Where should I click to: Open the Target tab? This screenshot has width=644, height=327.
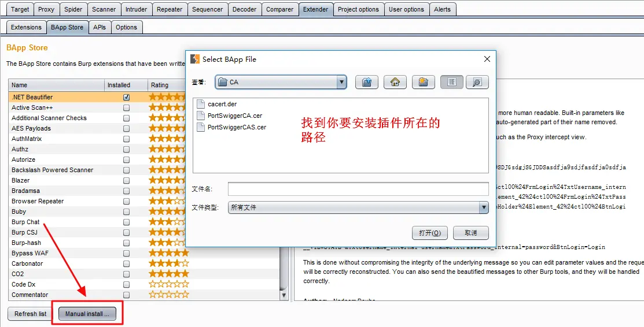point(20,9)
